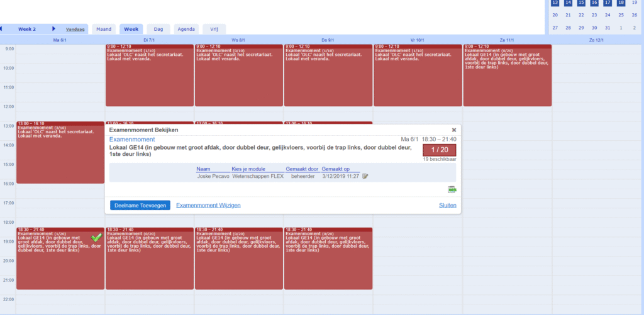Viewport: 644px width, 315px height.
Task: Click the Sluiten link in the dialog
Action: [447, 206]
